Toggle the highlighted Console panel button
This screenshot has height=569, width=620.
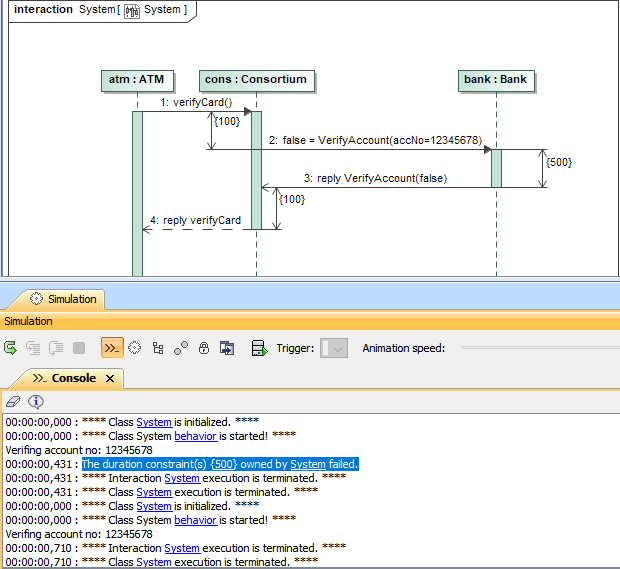click(x=112, y=348)
